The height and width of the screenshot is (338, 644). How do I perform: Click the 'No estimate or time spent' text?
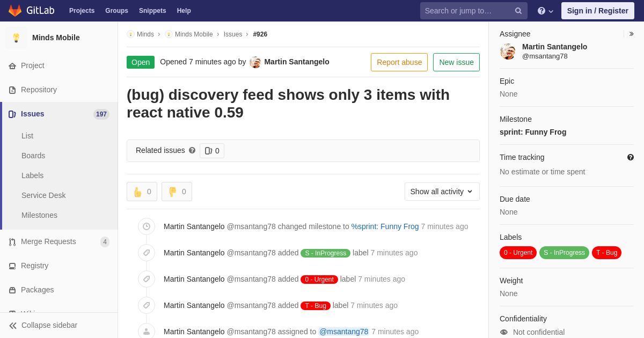click(543, 172)
